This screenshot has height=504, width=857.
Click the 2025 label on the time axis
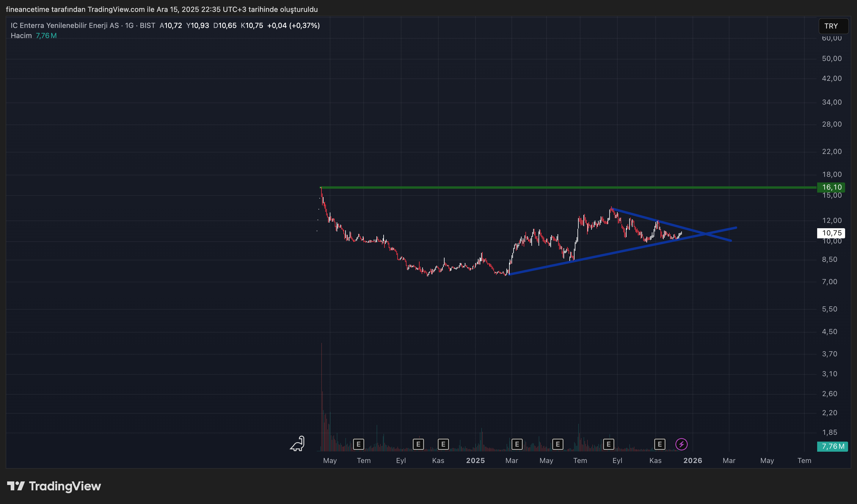(475, 461)
